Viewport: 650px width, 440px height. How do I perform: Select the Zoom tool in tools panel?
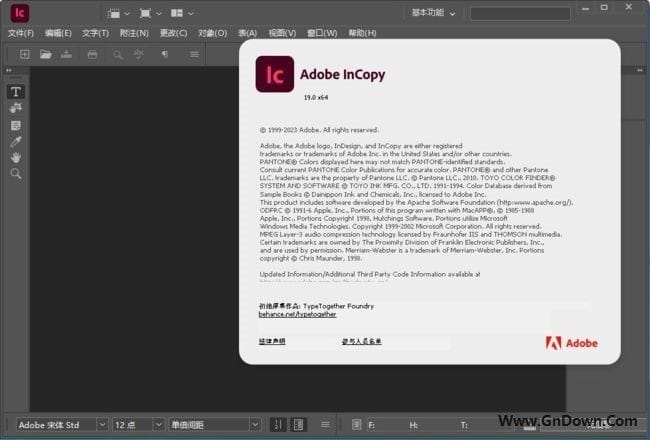click(x=16, y=173)
